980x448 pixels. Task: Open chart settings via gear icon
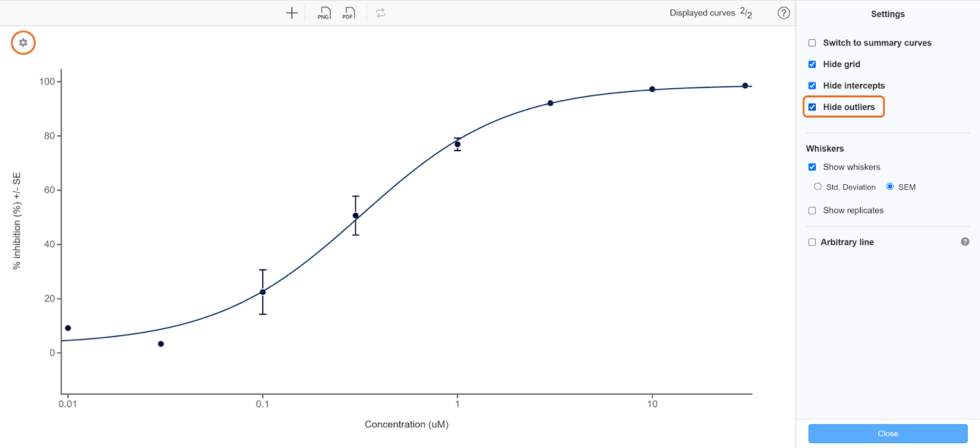coord(23,43)
